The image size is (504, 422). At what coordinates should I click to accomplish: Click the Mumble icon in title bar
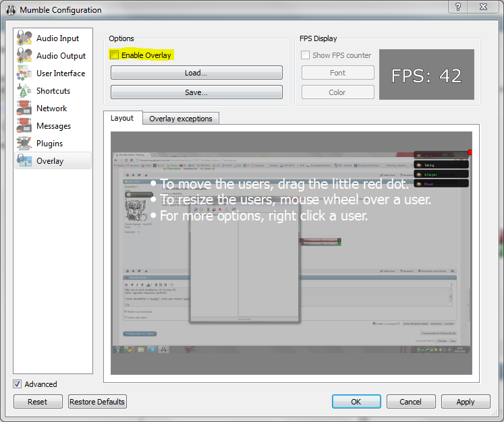(11, 10)
